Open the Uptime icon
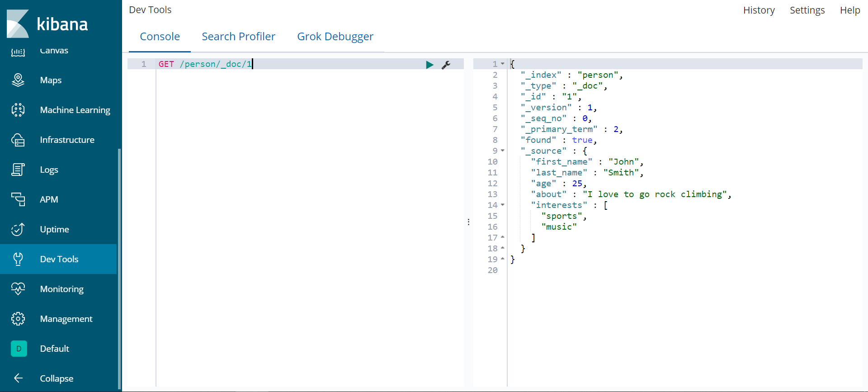 (18, 229)
